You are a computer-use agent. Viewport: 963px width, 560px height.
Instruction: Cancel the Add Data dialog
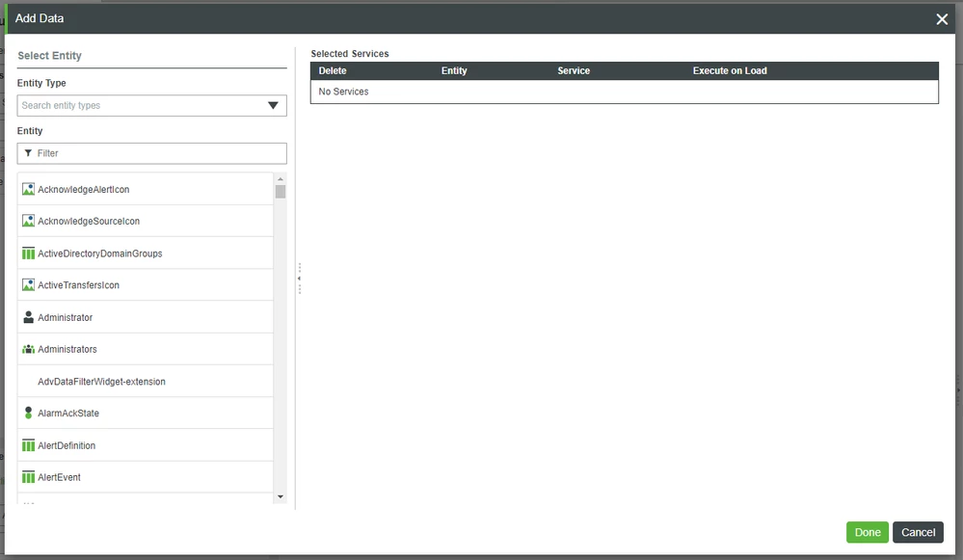918,532
